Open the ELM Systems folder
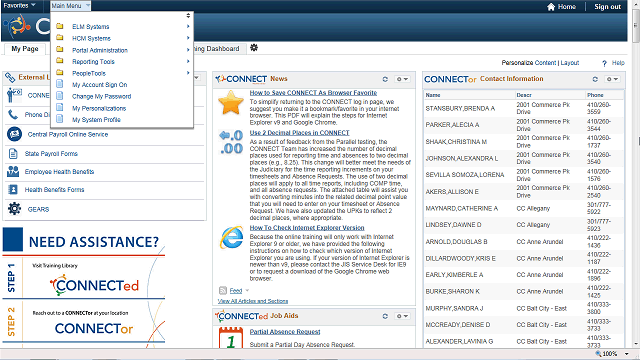Viewport: 640px width, 360px height. [x=91, y=27]
